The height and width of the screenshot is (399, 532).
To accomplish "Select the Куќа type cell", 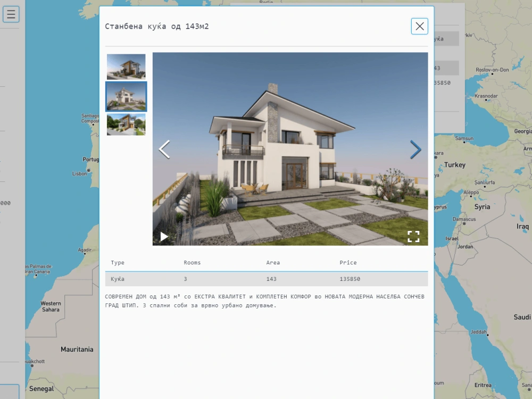I will tap(118, 279).
